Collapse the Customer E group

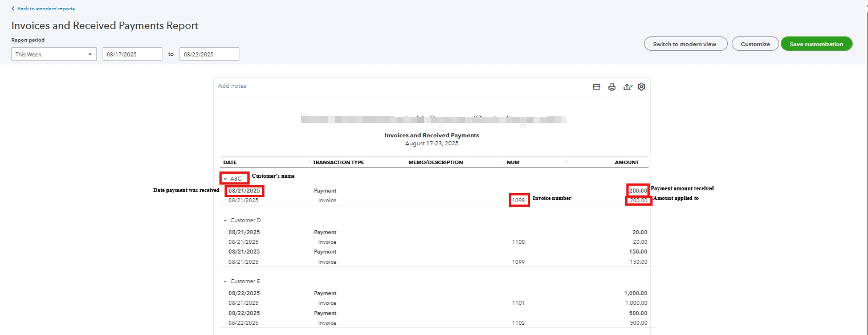[x=225, y=281]
